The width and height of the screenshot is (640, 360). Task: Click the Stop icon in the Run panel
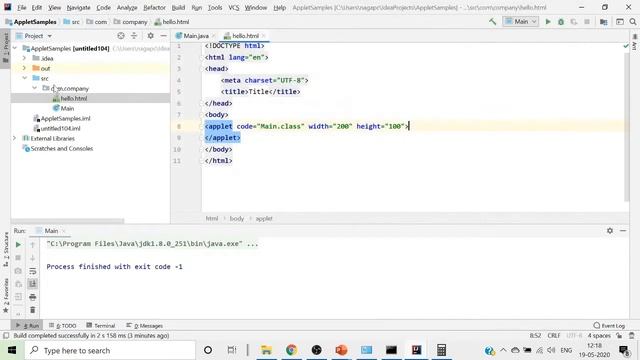pyautogui.click(x=18, y=258)
